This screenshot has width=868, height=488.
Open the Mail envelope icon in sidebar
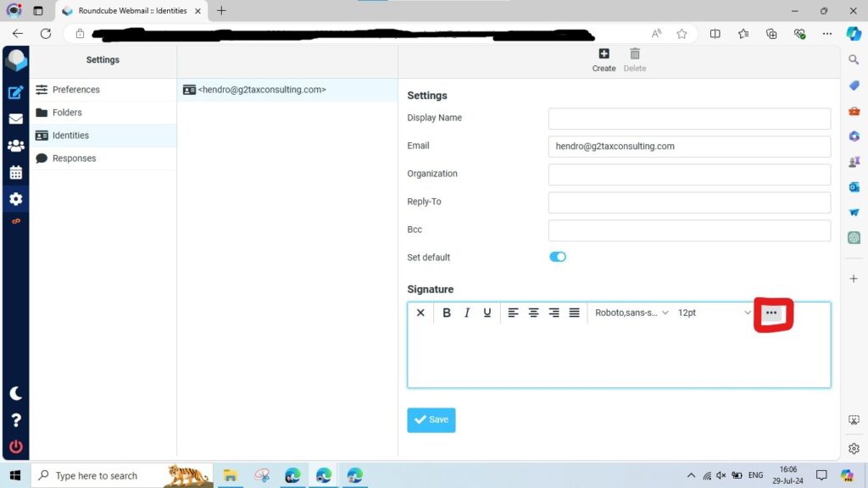[15, 119]
